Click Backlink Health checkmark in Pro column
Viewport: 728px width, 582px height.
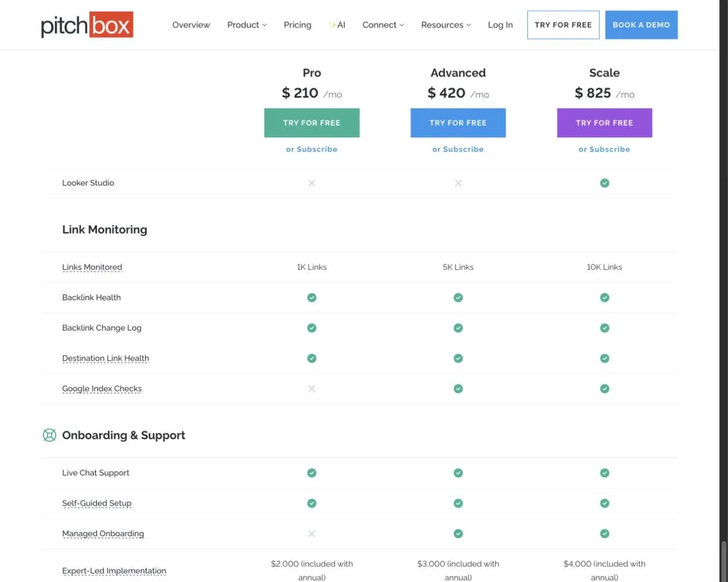point(312,297)
